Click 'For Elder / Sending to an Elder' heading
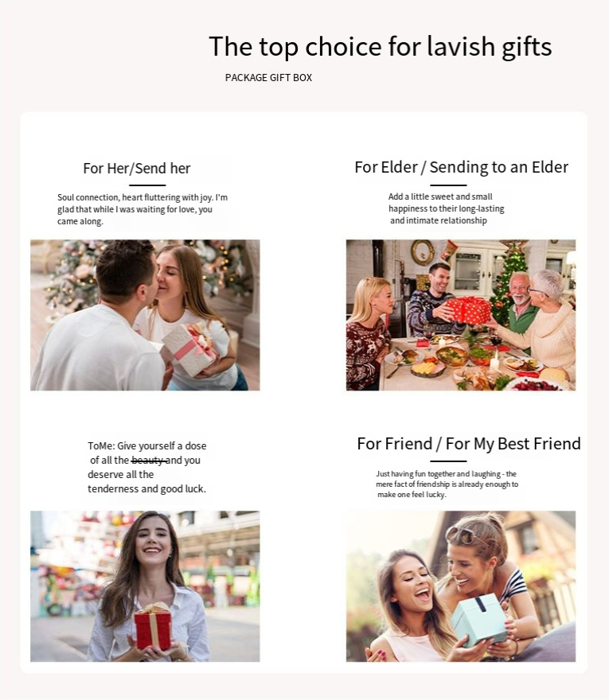 (461, 167)
